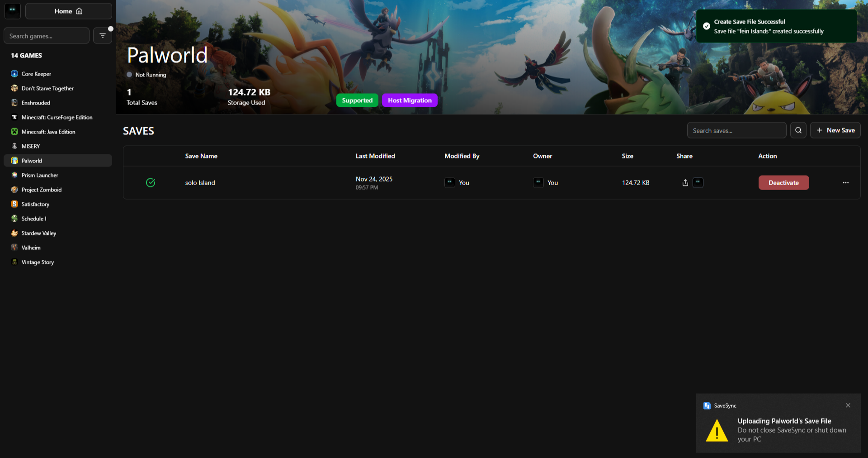Click the active checkmark for solo Island
868x458 pixels.
151,182
